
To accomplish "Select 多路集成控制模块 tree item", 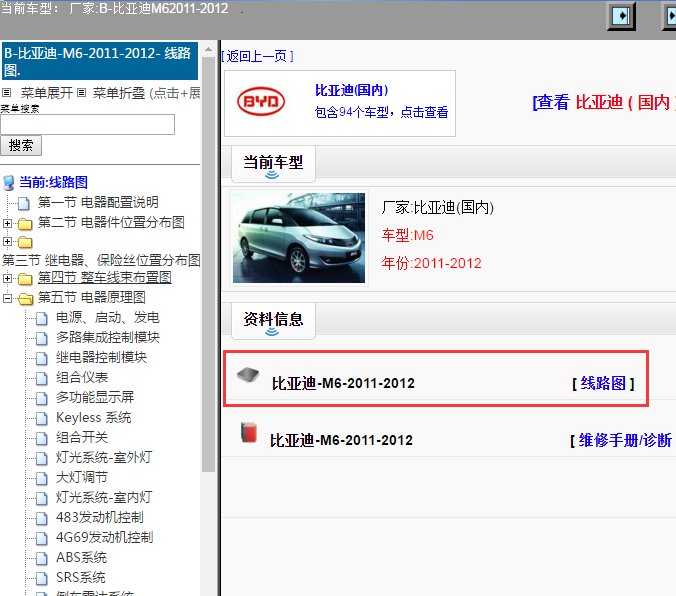I will click(x=108, y=338).
